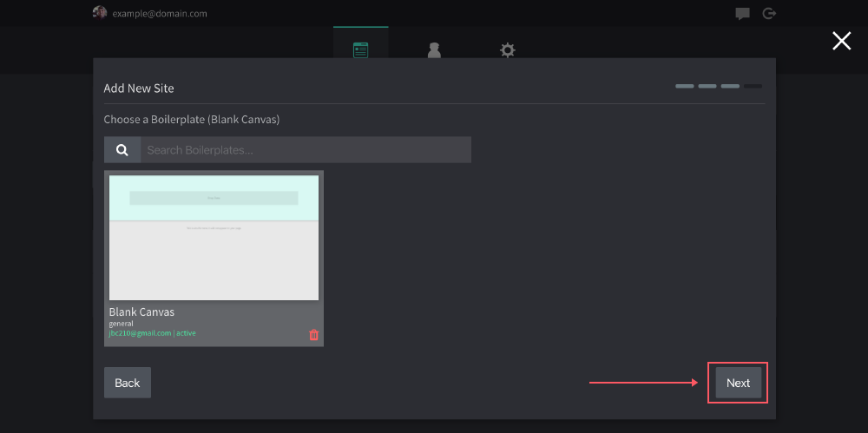Open the chat messages icon
868x433 pixels.
coord(742,13)
